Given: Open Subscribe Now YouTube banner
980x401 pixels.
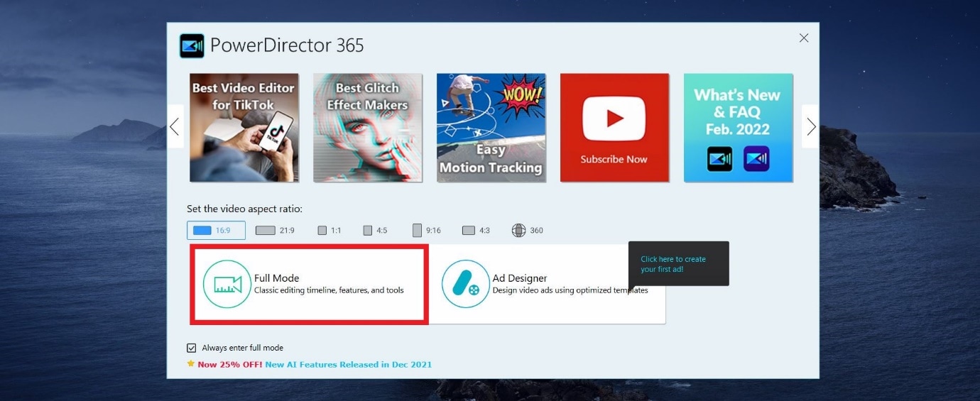Looking at the screenshot, I should (614, 128).
